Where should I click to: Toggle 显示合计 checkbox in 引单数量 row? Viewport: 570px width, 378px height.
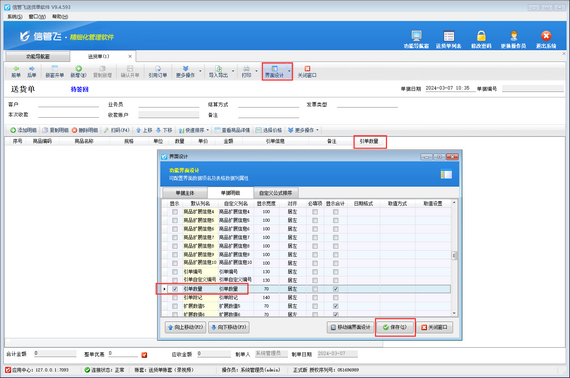[336, 289]
